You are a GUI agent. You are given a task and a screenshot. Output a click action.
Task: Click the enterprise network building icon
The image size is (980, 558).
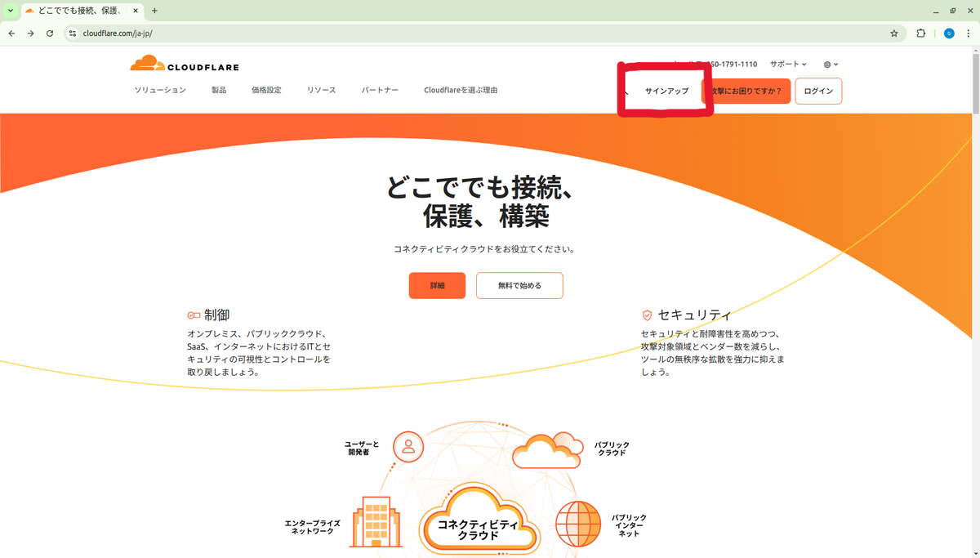tap(376, 521)
